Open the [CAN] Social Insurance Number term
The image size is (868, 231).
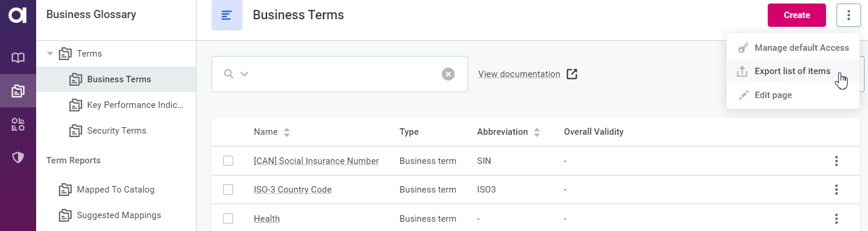tap(317, 161)
